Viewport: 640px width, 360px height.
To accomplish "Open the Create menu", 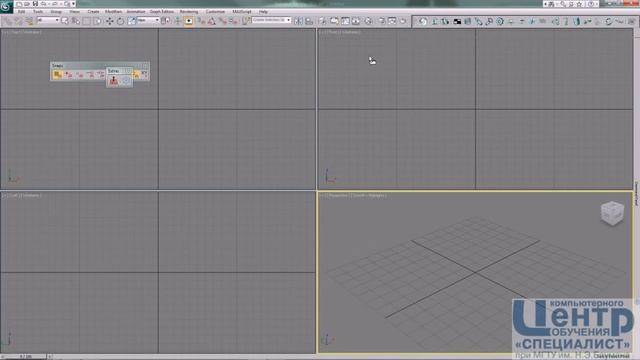I will 93,11.
